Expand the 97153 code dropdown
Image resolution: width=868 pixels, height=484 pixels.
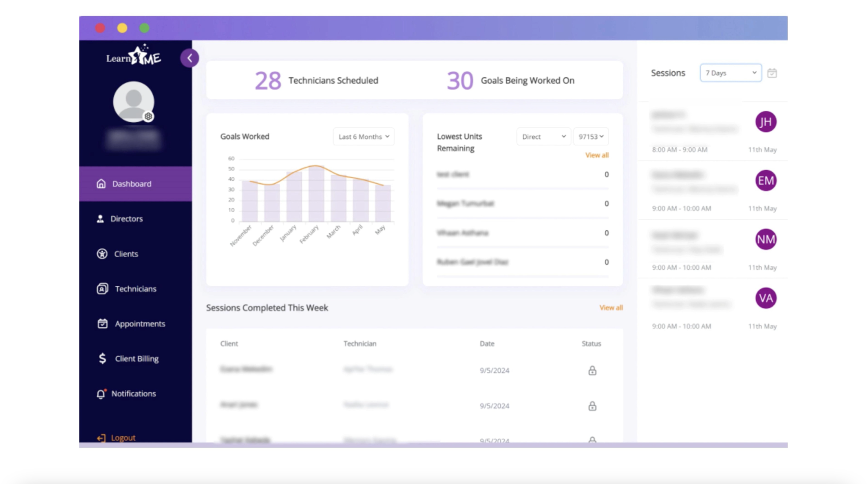point(591,136)
